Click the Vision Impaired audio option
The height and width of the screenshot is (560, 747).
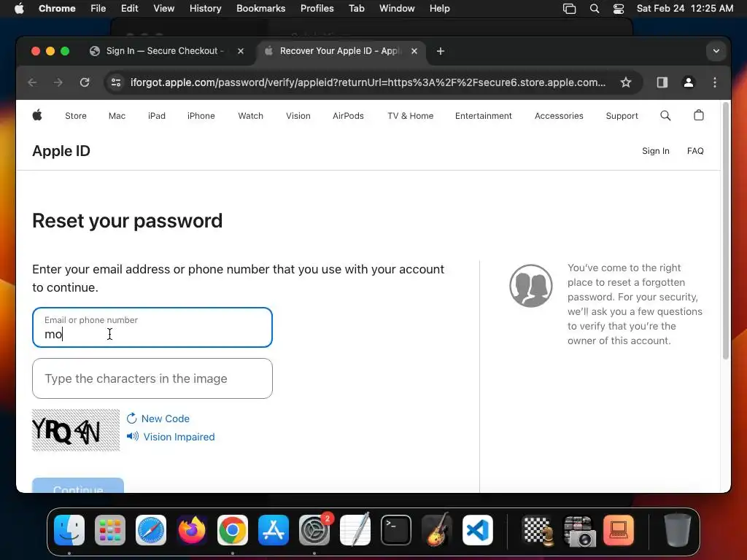[171, 437]
